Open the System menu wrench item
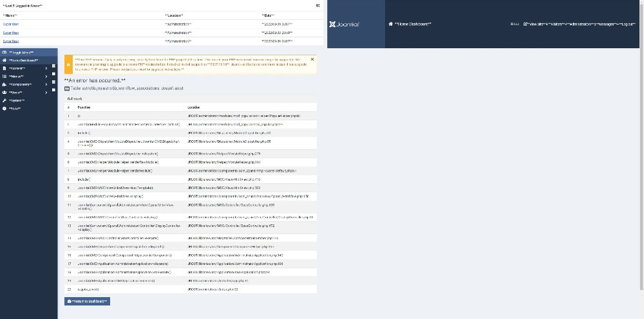This screenshot has height=319, width=644. 16,100
